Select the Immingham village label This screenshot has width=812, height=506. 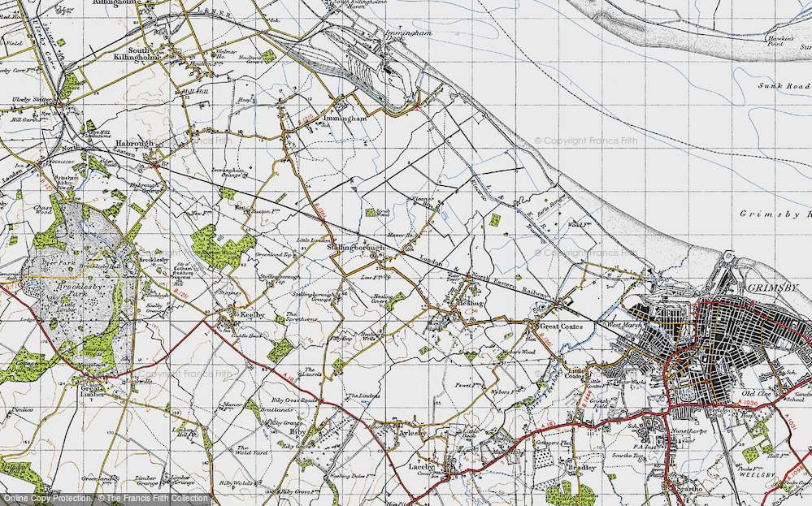click(345, 119)
